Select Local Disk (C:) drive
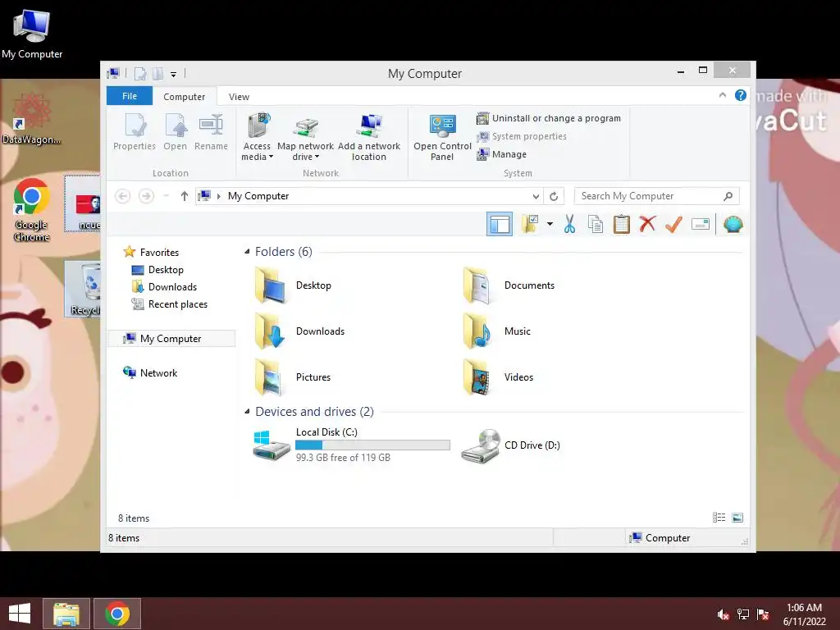Image resolution: width=840 pixels, height=630 pixels. [351, 445]
